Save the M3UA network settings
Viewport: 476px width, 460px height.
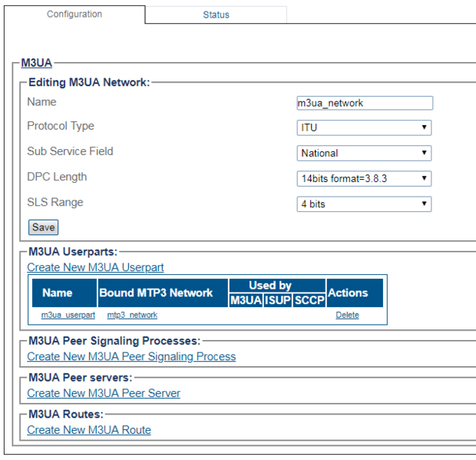click(x=44, y=227)
